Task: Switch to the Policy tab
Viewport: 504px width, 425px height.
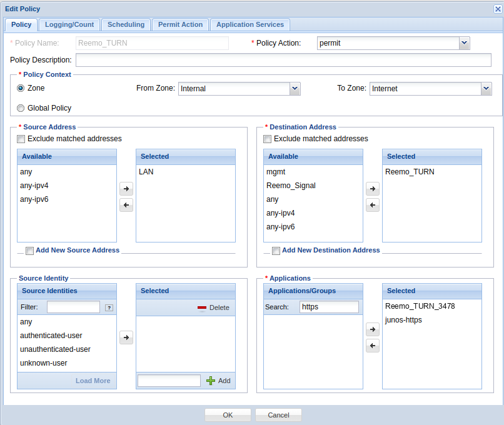Action: 21,25
